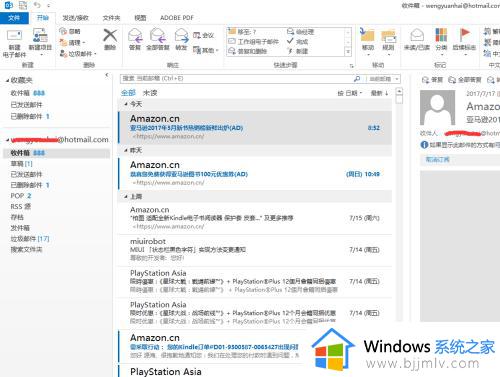Collapse the 收藏夹 (Favorites) group
500x377 pixels.
point(7,80)
